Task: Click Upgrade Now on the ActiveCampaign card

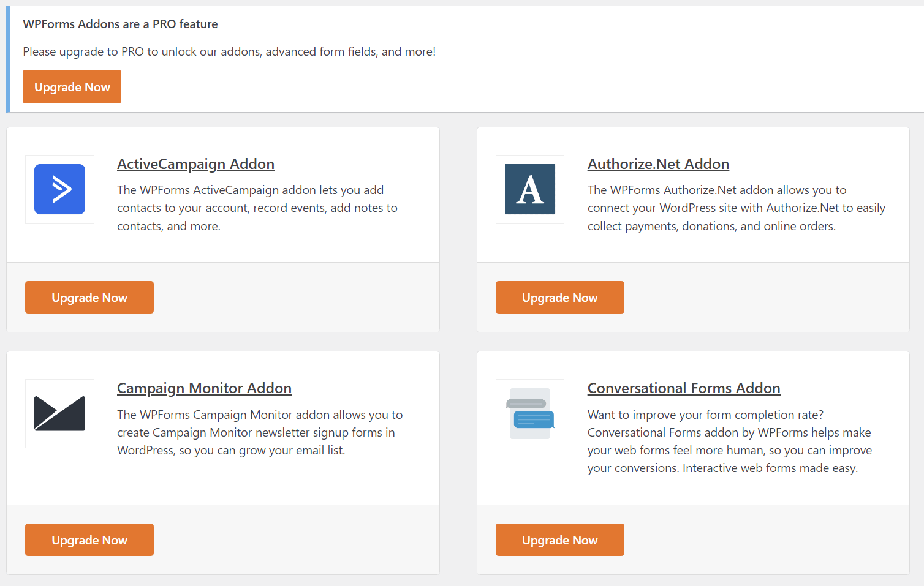Action: point(89,297)
